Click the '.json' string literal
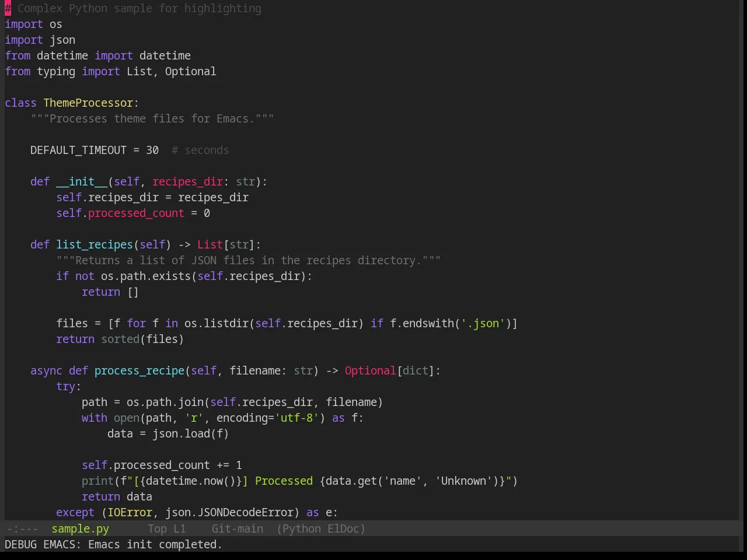The width and height of the screenshot is (747, 560). 483,324
